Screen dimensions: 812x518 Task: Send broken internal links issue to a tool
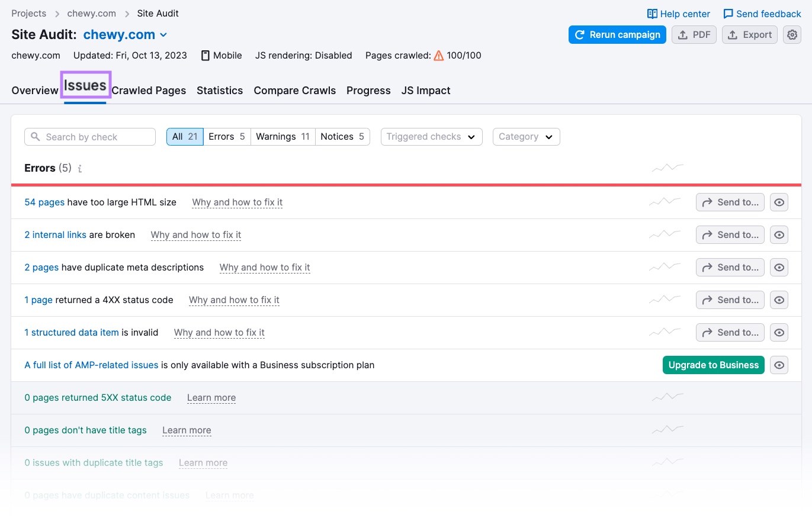coord(730,235)
